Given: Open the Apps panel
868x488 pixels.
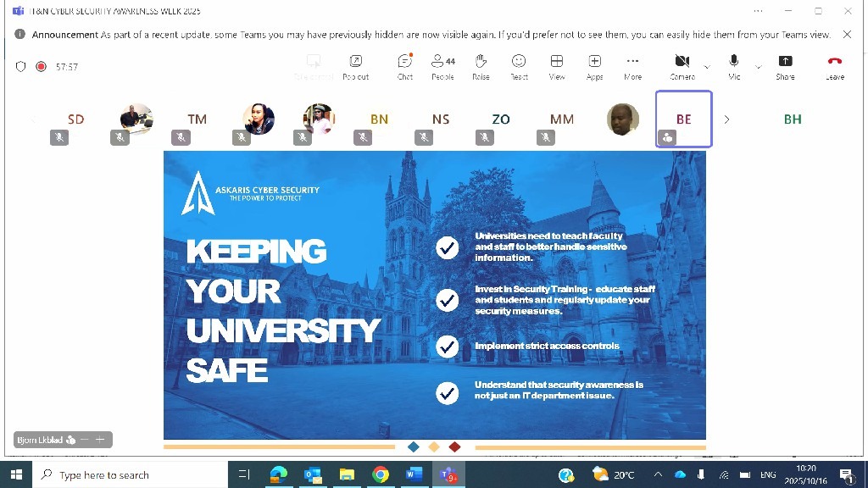Looking at the screenshot, I should [595, 66].
